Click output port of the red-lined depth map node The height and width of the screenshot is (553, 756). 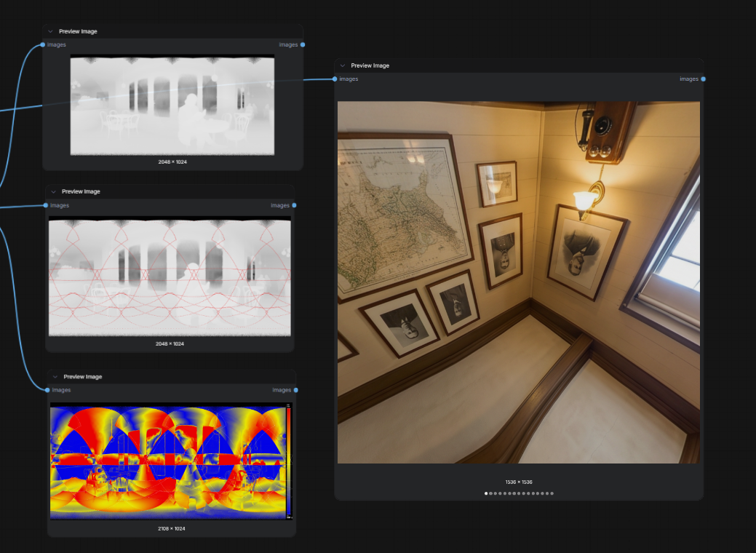pos(294,205)
